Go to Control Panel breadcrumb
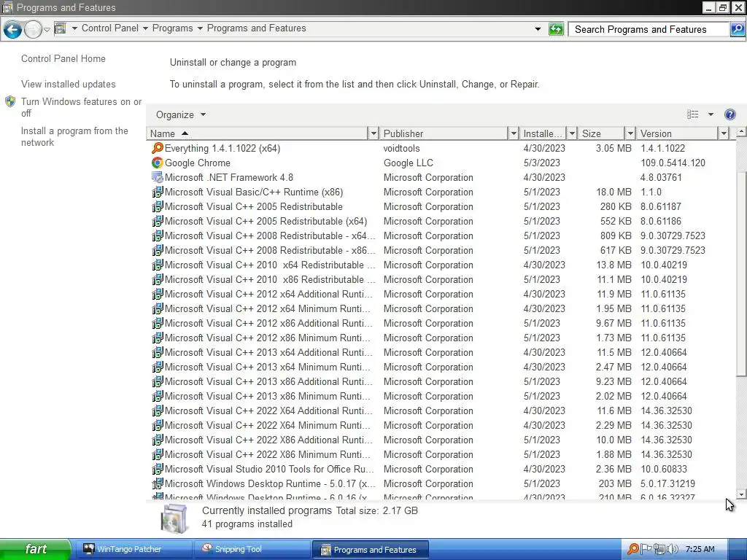Viewport: 747px width, 560px height. coord(110,28)
